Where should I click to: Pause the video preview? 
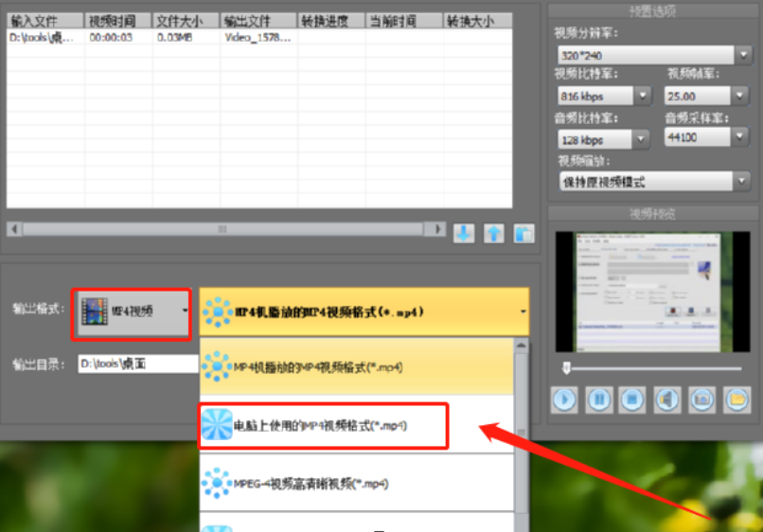tap(599, 400)
